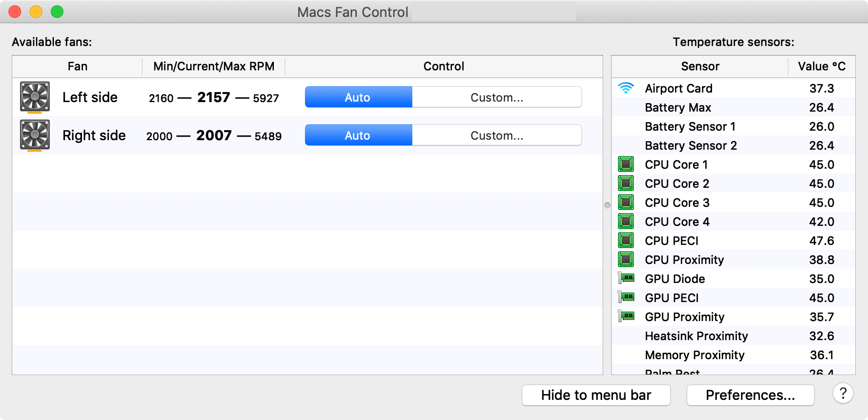
Task: Select the CPU Core 4 sensor label
Action: point(677,222)
